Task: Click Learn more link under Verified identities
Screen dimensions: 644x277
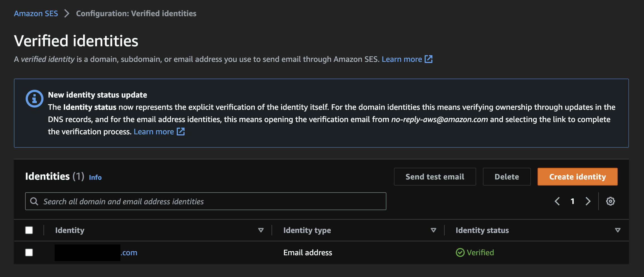Action: point(402,59)
